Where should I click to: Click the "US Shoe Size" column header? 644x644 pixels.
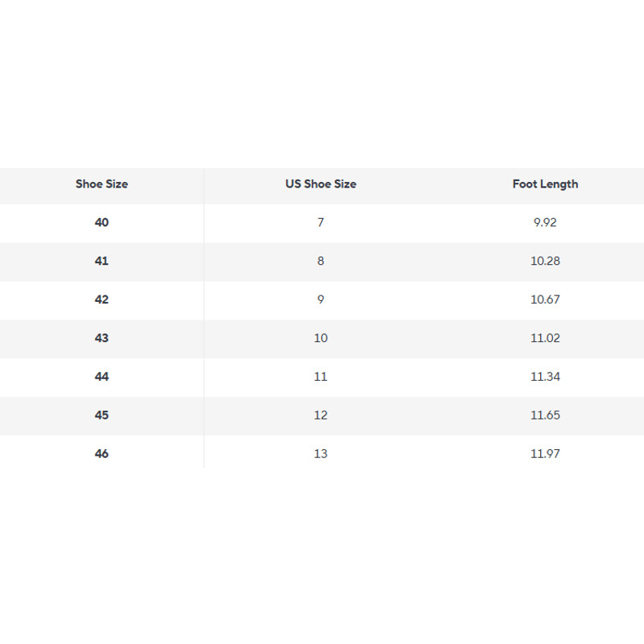coord(320,184)
